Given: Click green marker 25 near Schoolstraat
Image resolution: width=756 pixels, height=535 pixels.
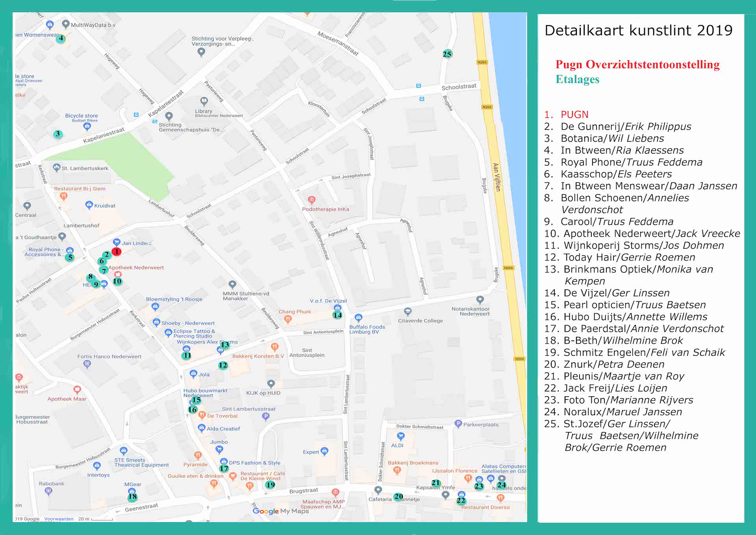Looking at the screenshot, I should point(447,54).
